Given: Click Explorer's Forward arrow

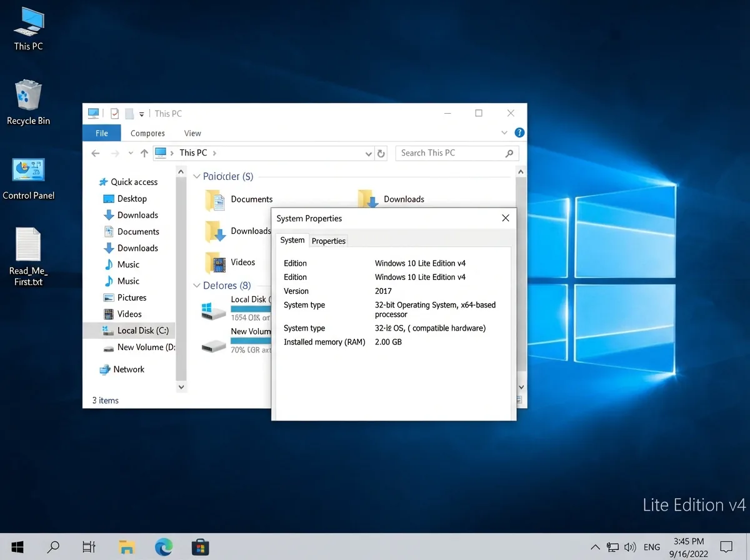Looking at the screenshot, I should (x=115, y=153).
